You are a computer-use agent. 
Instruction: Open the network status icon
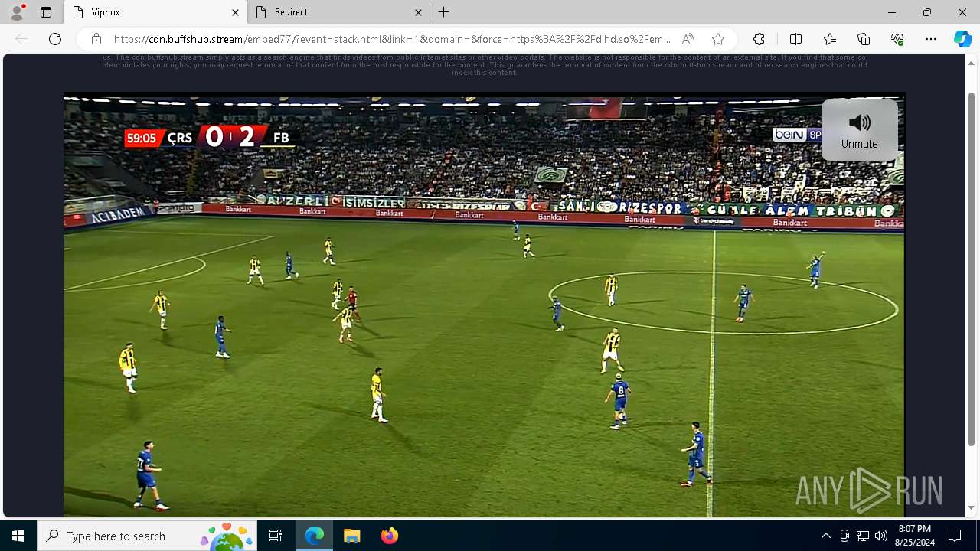(x=863, y=536)
